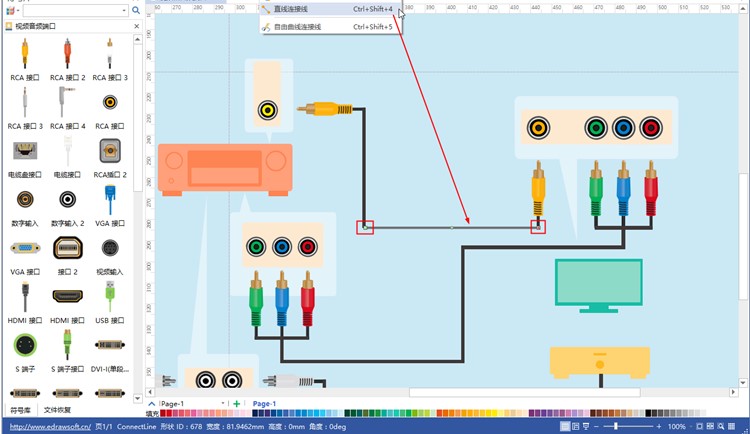Switch to the 符号库 tab

21,410
